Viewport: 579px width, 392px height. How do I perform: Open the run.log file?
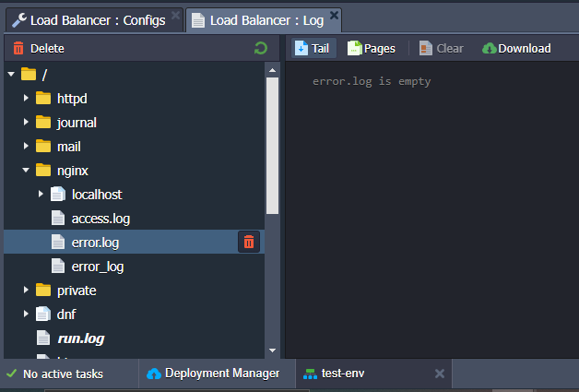81,339
